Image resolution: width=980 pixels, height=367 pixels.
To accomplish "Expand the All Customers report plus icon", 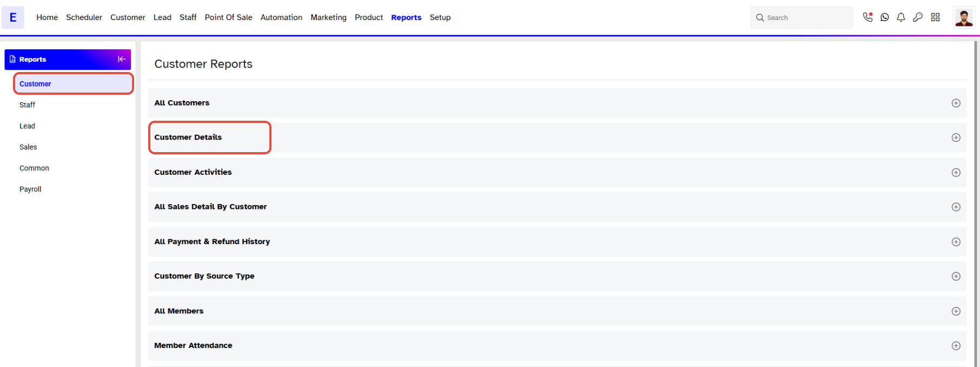I will [x=956, y=103].
